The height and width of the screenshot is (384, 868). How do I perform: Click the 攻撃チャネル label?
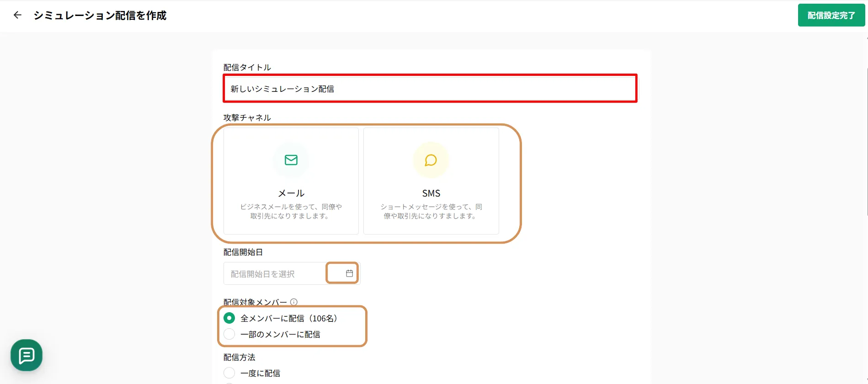[247, 117]
